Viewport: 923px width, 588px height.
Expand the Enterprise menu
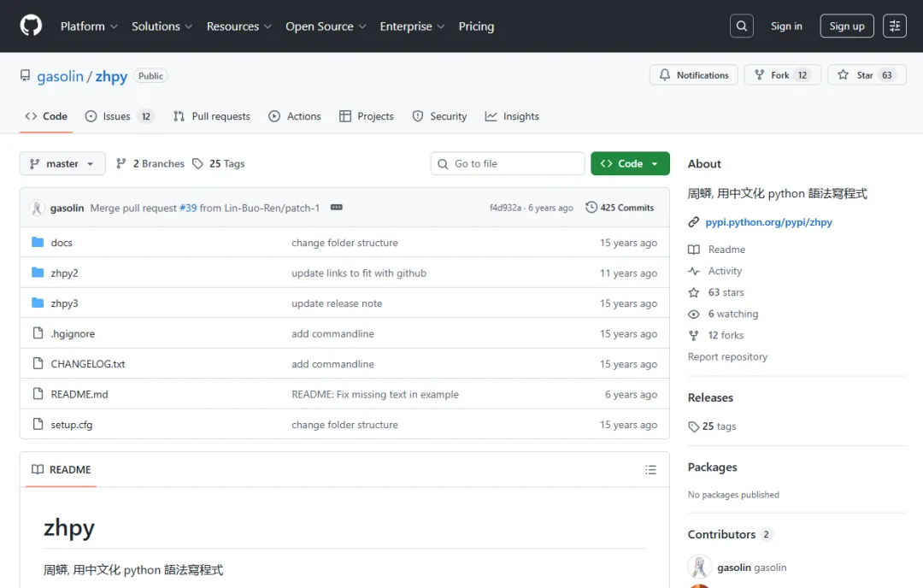412,26
